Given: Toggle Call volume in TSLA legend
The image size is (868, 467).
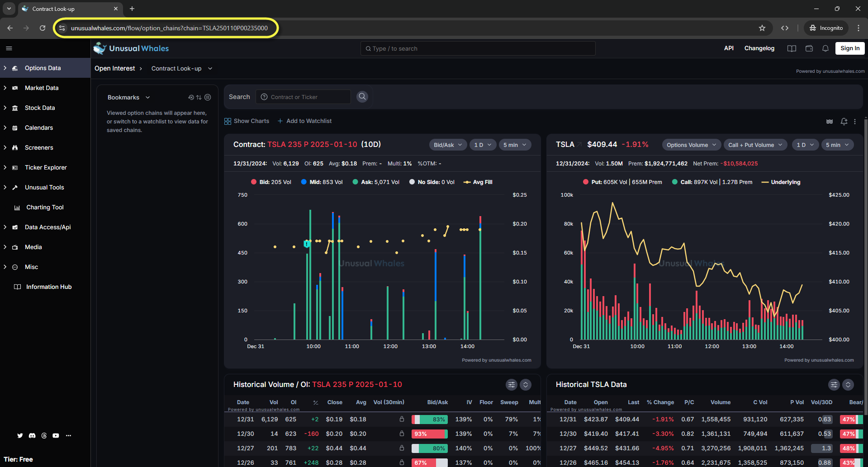Looking at the screenshot, I should point(712,182).
